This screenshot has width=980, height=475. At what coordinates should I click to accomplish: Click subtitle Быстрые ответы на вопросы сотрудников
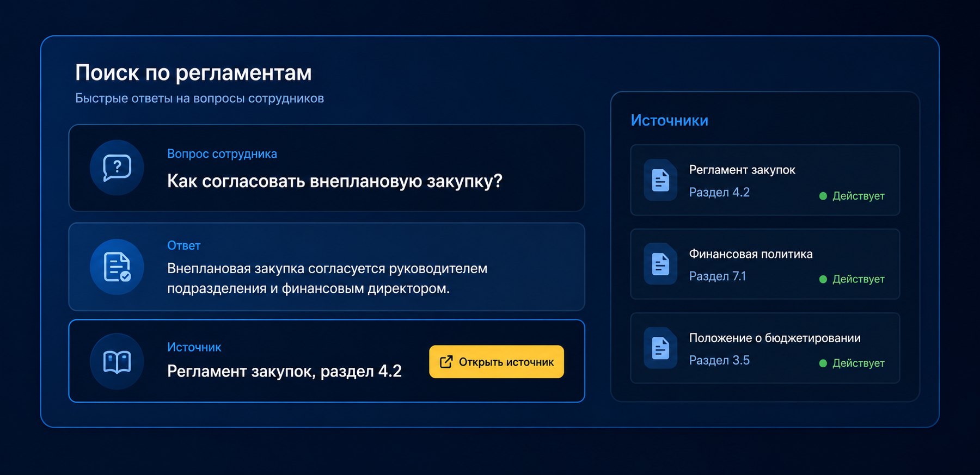(x=199, y=98)
